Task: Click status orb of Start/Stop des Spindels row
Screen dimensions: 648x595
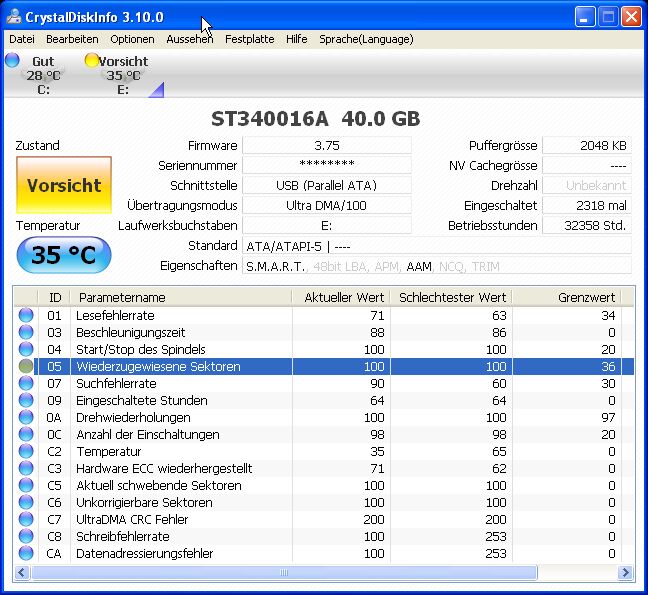Action: point(26,349)
